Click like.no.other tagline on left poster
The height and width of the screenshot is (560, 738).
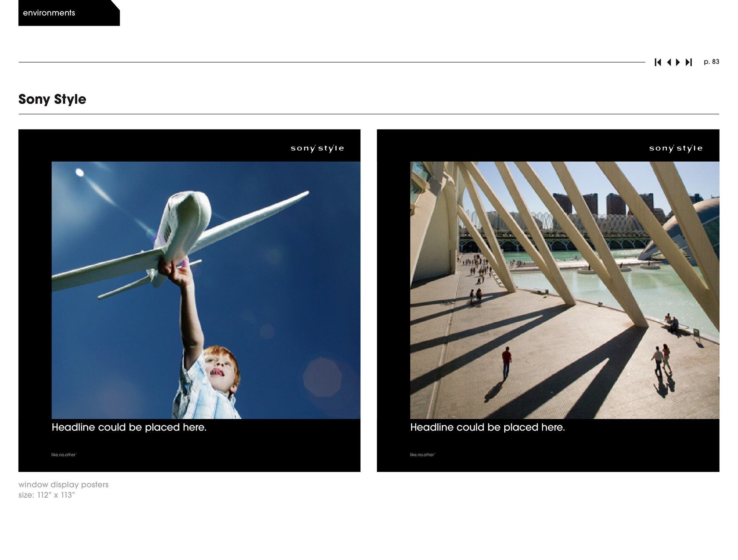[64, 455]
